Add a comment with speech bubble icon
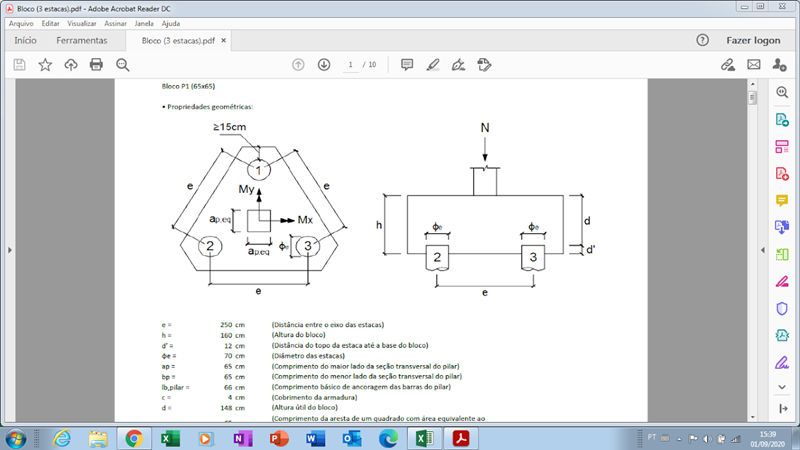800x450 pixels. 407,65
